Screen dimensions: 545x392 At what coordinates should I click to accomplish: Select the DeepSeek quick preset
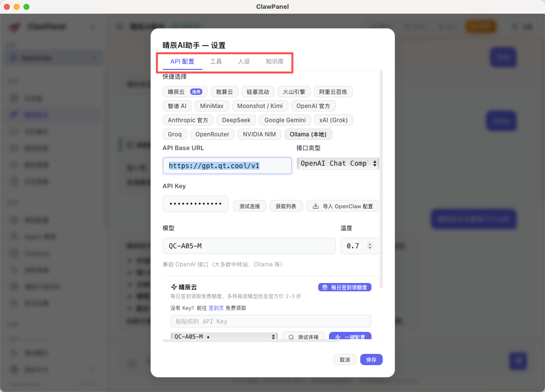click(236, 120)
